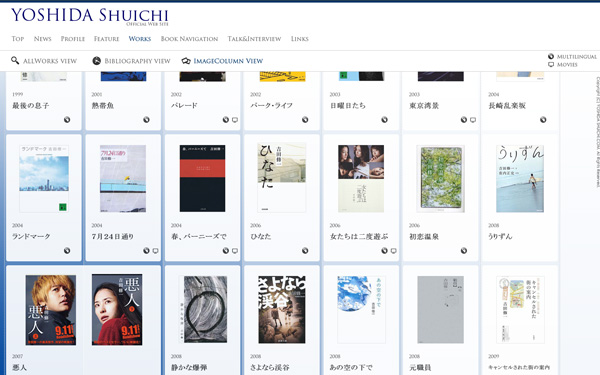This screenshot has width=600, height=375.
Task: Switch to Bibliography View
Action: click(137, 61)
